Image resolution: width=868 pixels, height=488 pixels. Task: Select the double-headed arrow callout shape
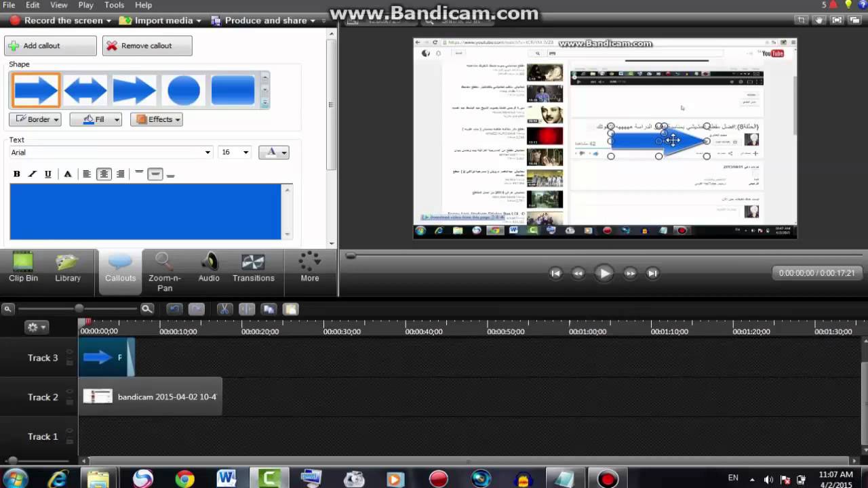[x=85, y=90]
